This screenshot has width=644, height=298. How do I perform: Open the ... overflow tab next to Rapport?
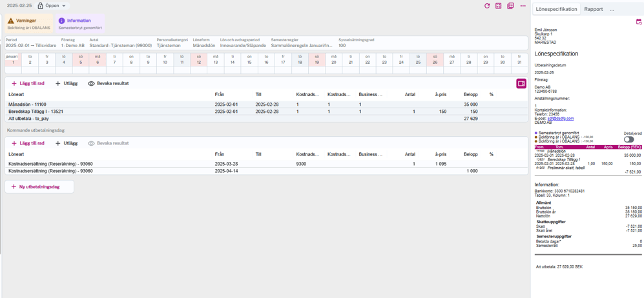pyautogui.click(x=612, y=9)
